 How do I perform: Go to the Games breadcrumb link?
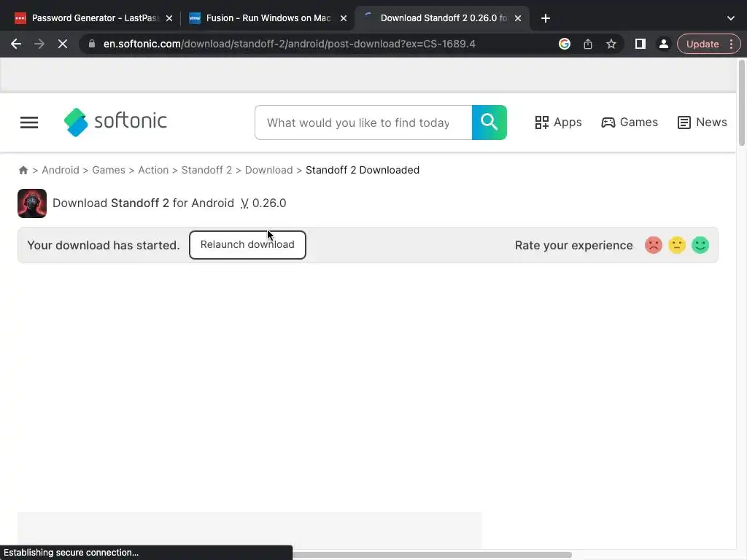coord(109,170)
